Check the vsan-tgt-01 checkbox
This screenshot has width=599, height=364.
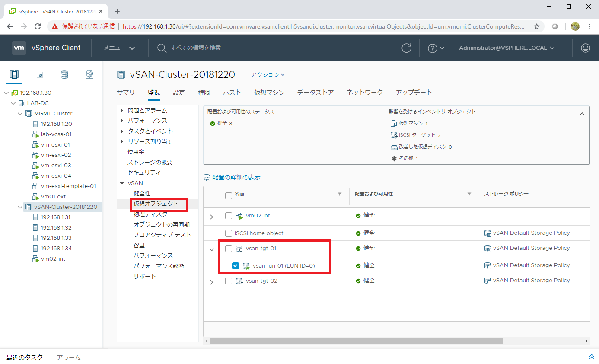click(x=229, y=249)
